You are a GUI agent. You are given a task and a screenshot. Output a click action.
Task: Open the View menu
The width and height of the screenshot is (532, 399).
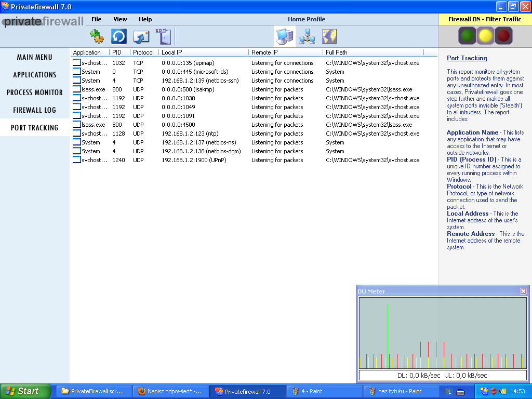120,19
